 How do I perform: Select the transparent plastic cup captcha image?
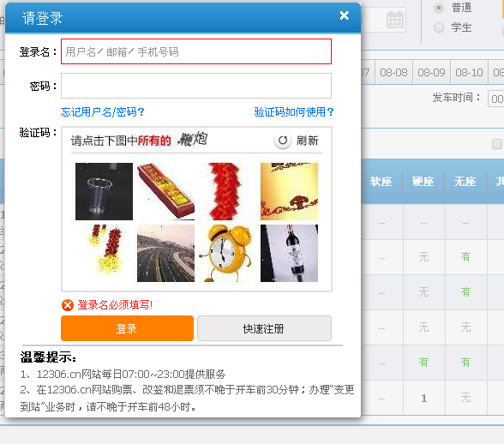[104, 191]
